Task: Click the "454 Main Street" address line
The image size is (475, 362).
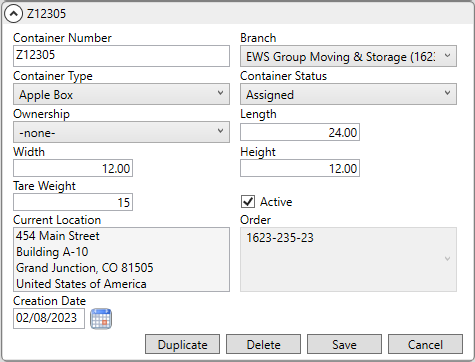Action: pos(58,236)
